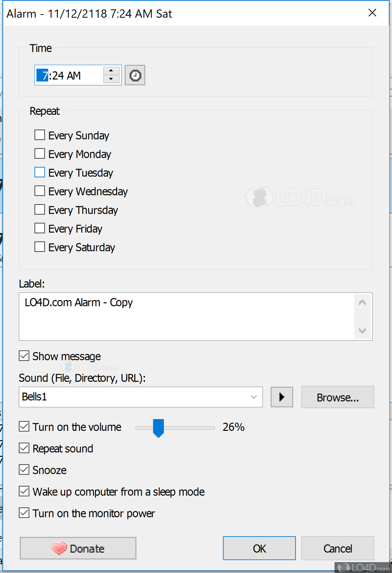The height and width of the screenshot is (573, 392).
Task: Click the volume slider thumb
Action: click(158, 427)
